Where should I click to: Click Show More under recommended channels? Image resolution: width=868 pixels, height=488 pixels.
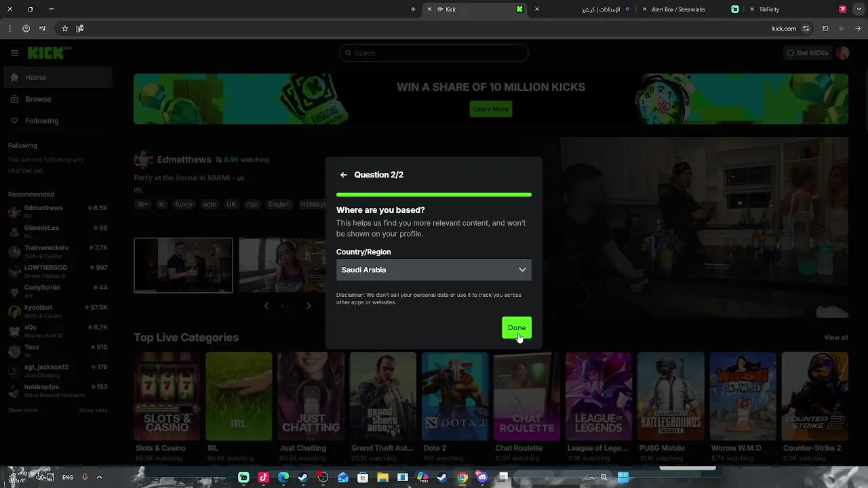pyautogui.click(x=23, y=410)
